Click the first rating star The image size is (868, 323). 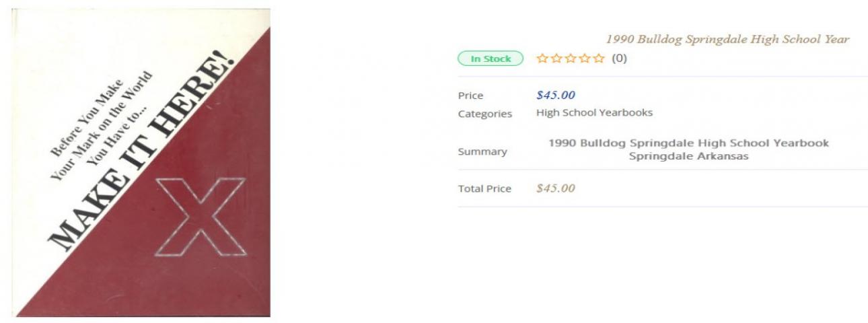[x=542, y=59]
